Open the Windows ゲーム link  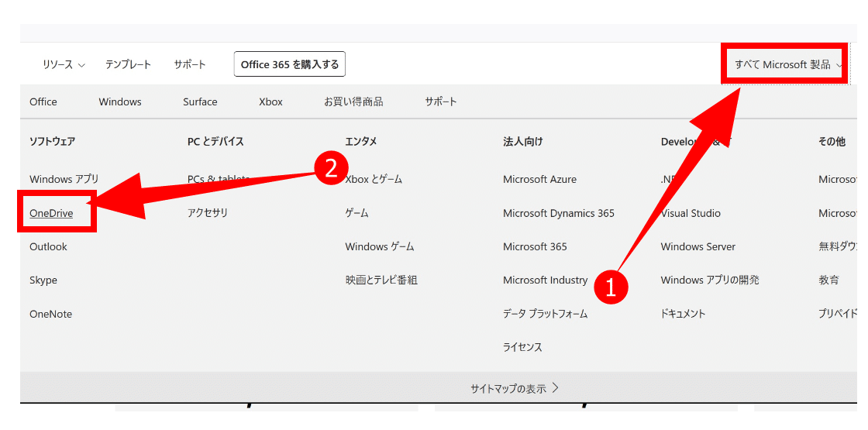380,247
